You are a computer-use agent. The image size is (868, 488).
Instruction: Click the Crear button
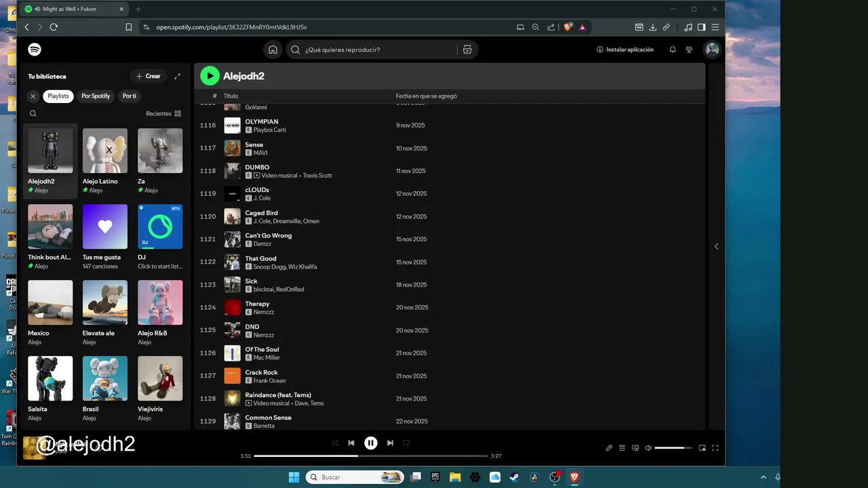(x=149, y=77)
